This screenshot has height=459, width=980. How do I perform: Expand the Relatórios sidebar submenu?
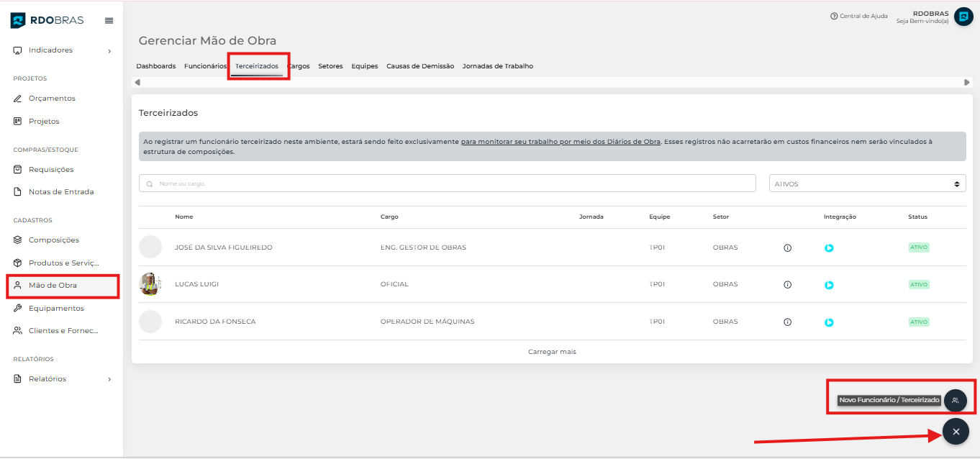point(109,379)
